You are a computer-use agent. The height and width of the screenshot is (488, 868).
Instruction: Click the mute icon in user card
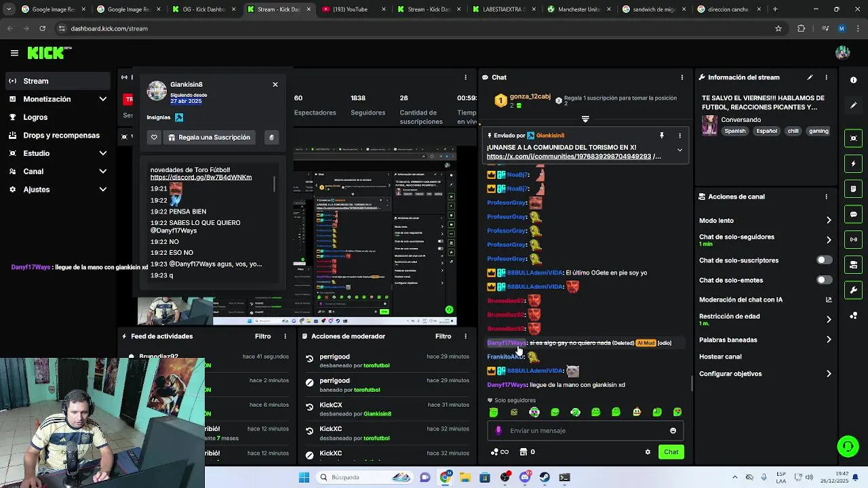click(x=271, y=137)
